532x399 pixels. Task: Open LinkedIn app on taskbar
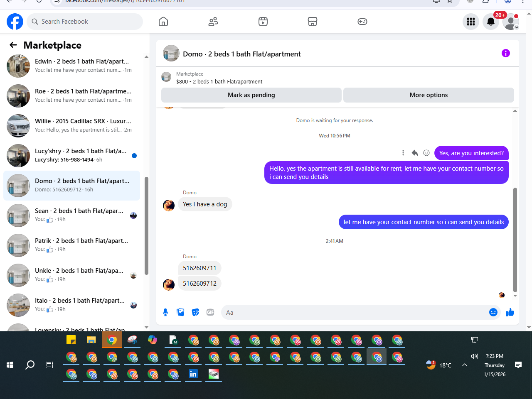193,374
